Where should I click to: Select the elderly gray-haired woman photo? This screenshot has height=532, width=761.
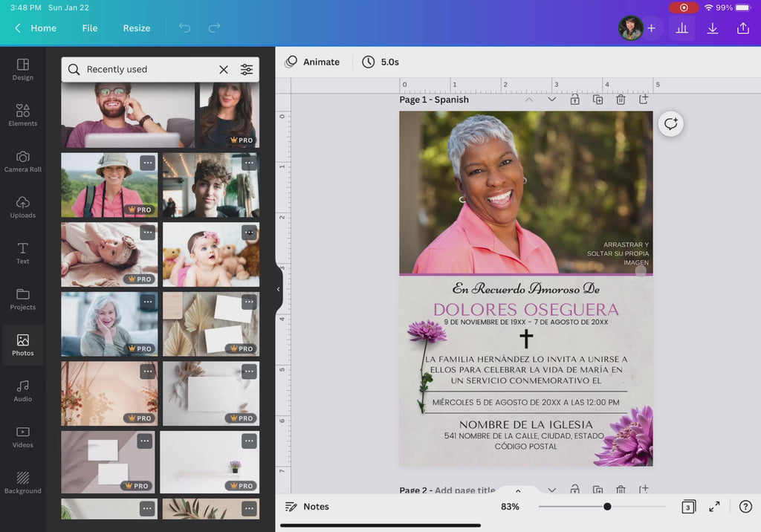[x=109, y=324]
